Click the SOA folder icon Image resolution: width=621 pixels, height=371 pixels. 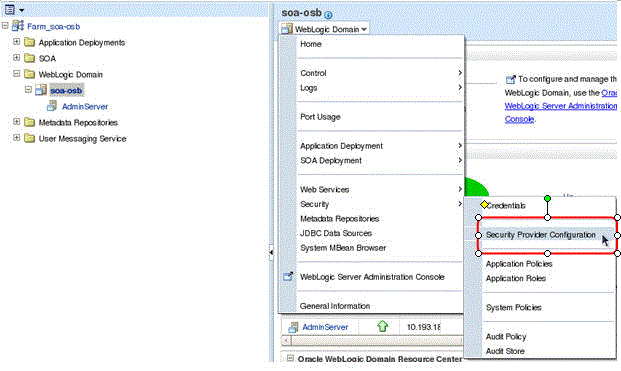coord(30,58)
